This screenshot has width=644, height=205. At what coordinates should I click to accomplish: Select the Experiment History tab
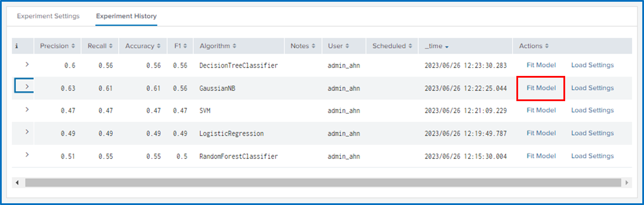[126, 16]
